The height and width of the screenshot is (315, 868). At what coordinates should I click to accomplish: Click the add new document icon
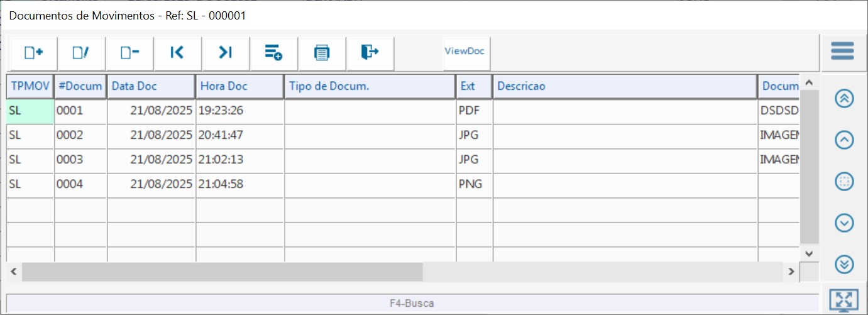coord(33,53)
